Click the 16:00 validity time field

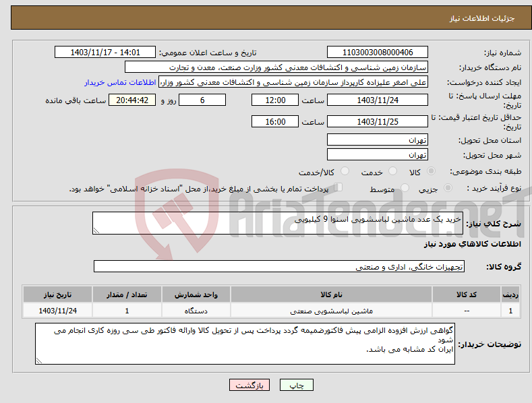275,121
